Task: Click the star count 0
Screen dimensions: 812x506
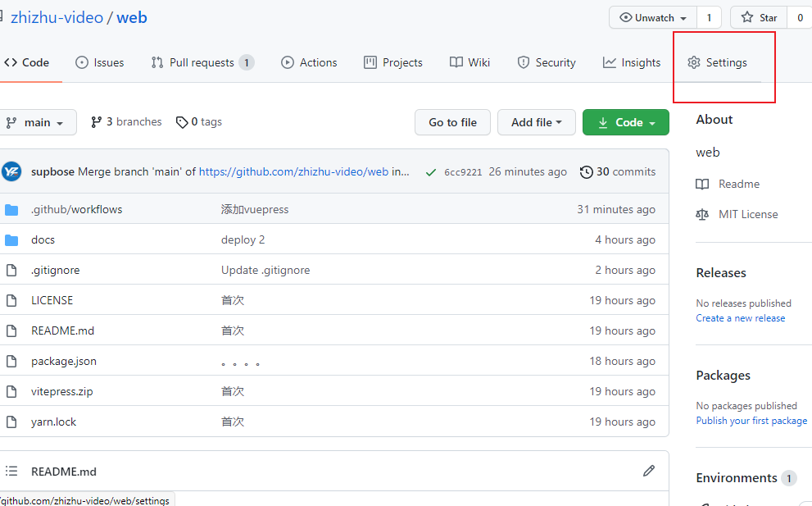Action: [800, 17]
